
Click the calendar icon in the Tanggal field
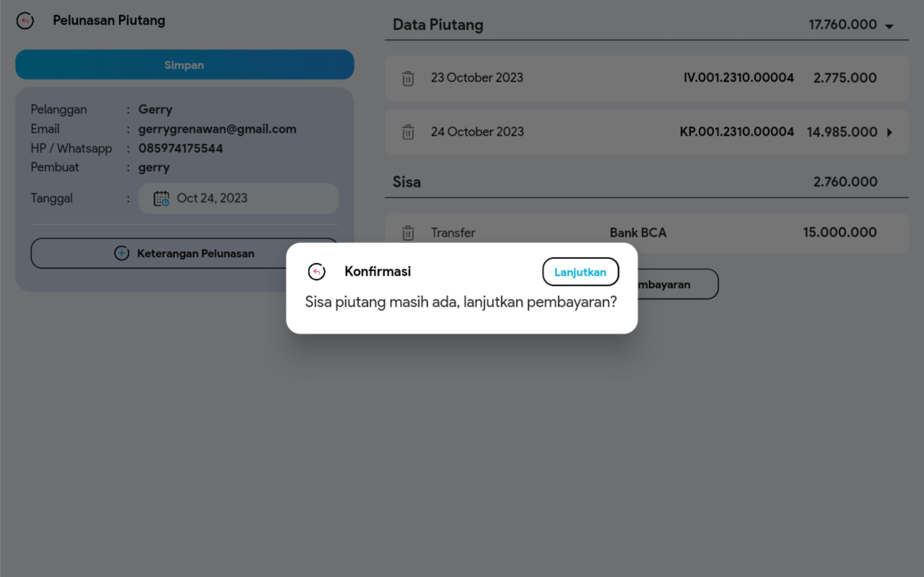click(x=161, y=198)
